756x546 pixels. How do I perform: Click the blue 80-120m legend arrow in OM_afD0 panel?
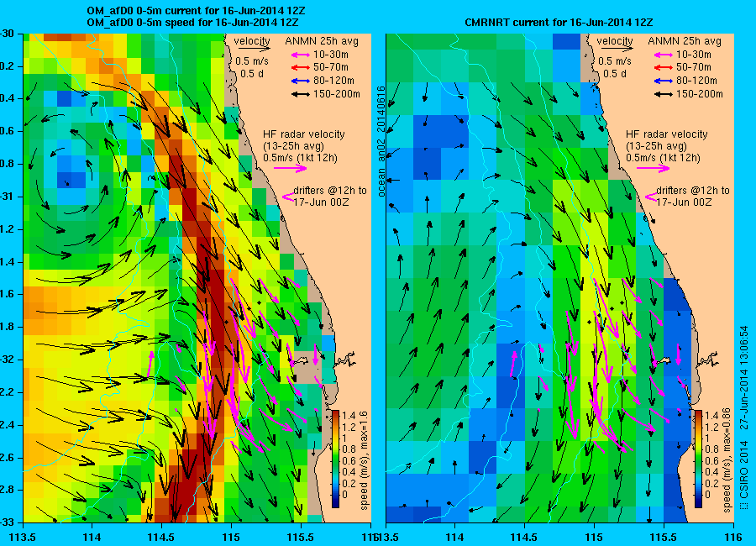[301, 81]
